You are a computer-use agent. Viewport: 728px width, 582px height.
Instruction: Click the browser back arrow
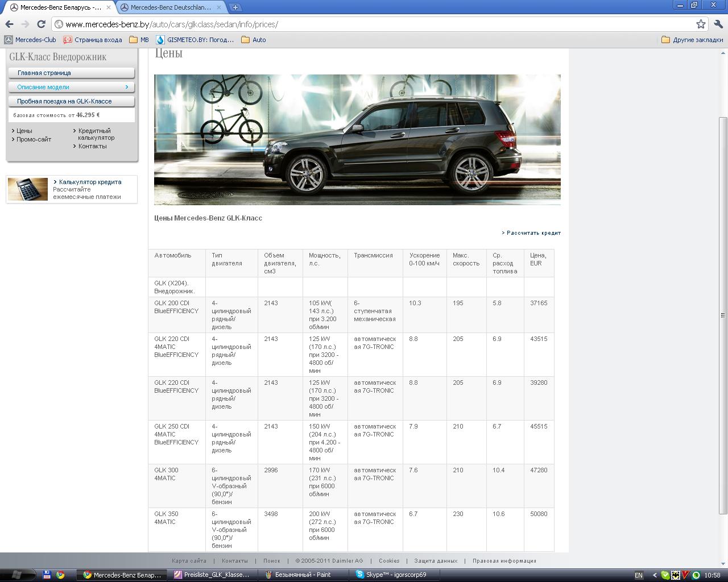click(9, 24)
